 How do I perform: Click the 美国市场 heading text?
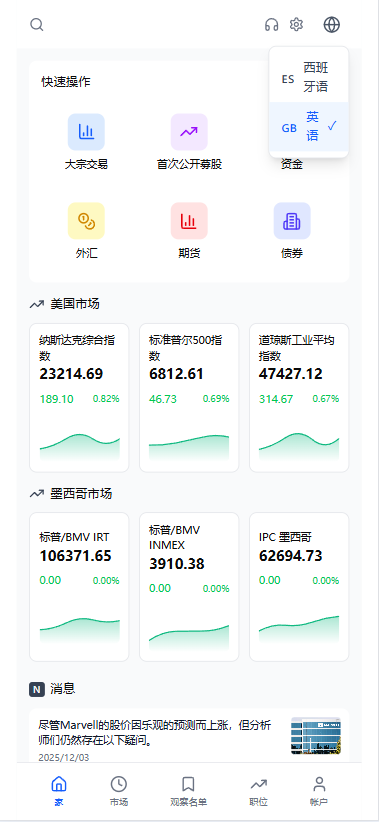point(75,304)
